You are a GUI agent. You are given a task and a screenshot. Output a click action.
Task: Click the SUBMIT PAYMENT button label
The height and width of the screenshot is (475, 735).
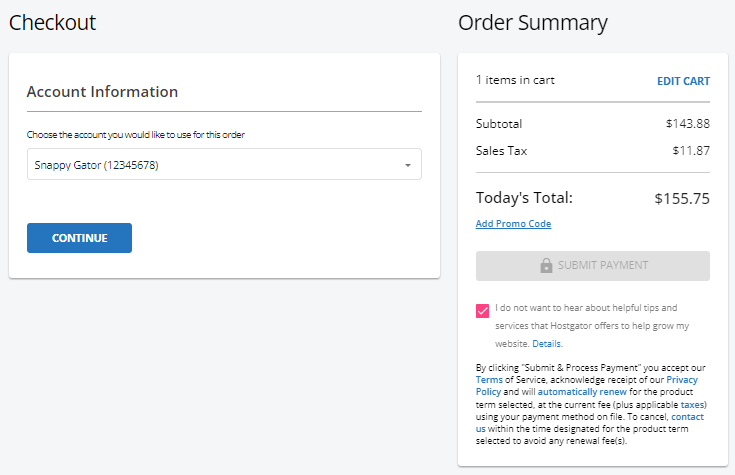tap(603, 266)
